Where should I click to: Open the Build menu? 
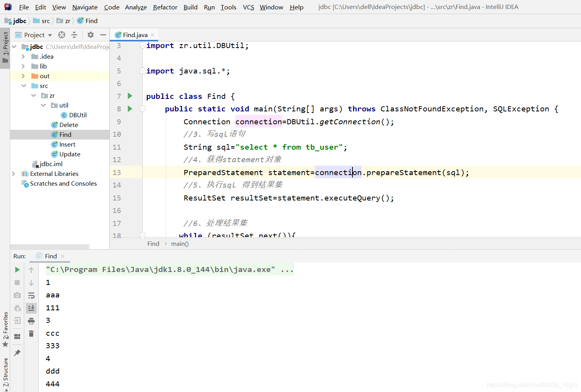[x=191, y=7]
